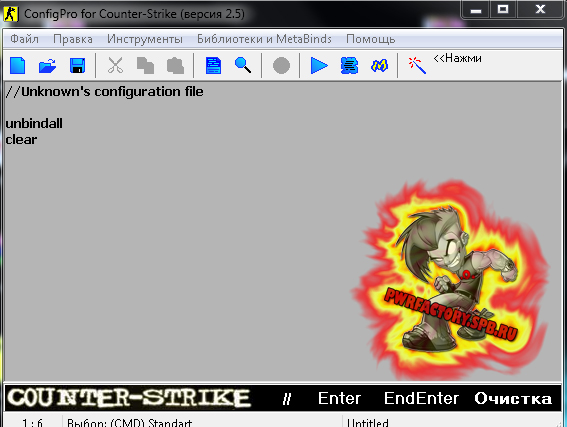Place cursor on the clear line

[21, 140]
